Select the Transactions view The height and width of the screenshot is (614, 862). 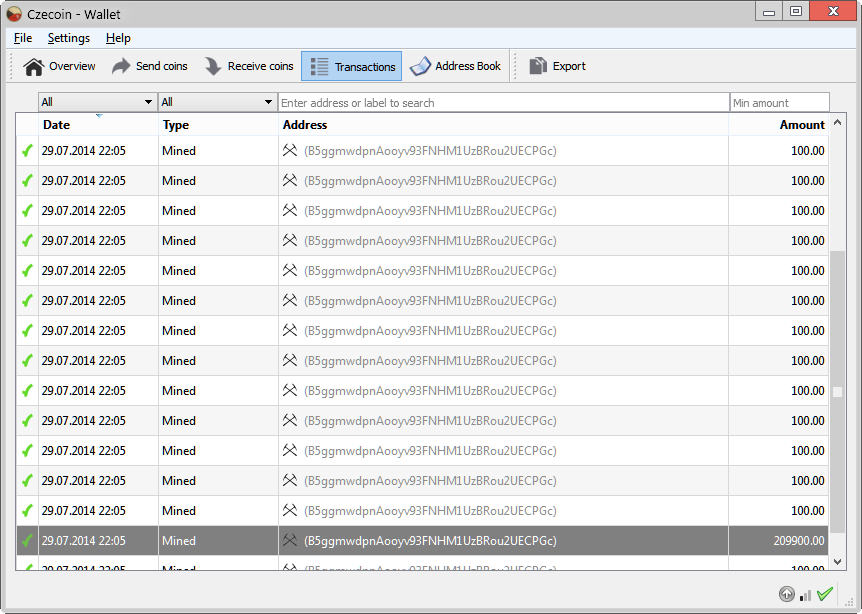[351, 67]
